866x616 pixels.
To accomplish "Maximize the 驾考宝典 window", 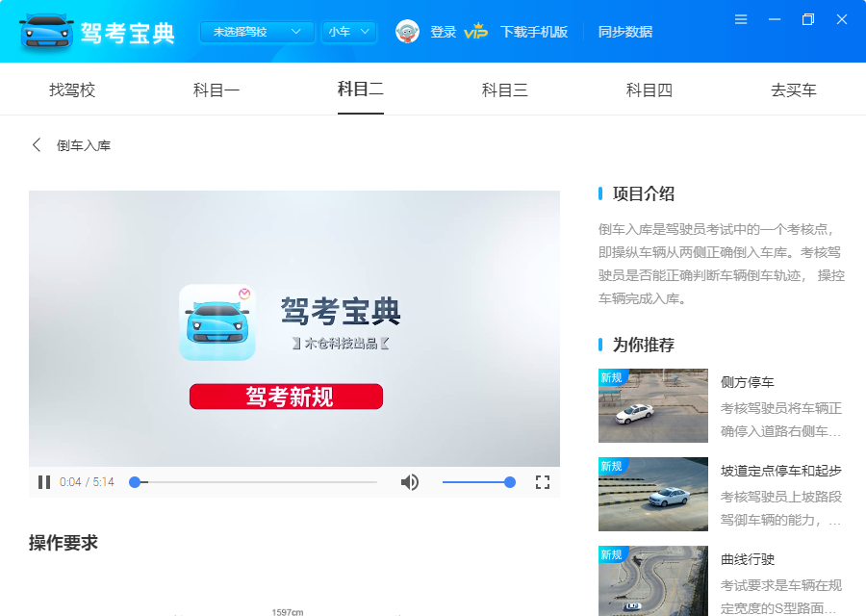I will 808,20.
